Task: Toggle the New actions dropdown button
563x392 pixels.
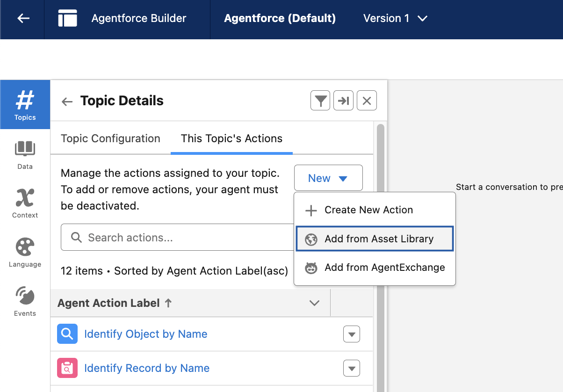Action: [328, 178]
